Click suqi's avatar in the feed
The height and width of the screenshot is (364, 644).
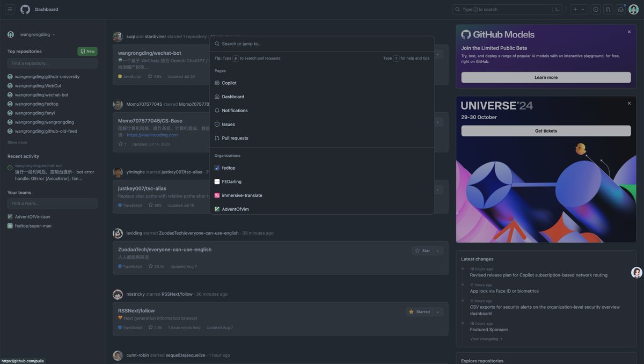tap(118, 37)
